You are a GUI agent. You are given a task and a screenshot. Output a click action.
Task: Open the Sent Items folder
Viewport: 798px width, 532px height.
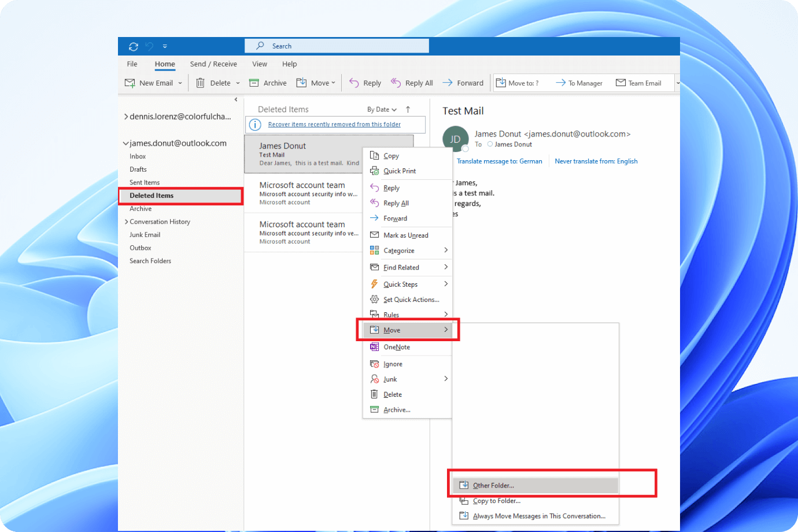coord(145,183)
